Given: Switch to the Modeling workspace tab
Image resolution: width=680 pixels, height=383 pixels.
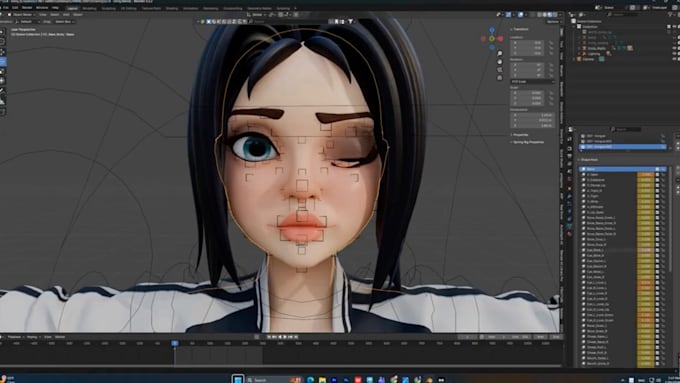Looking at the screenshot, I should point(89,8).
